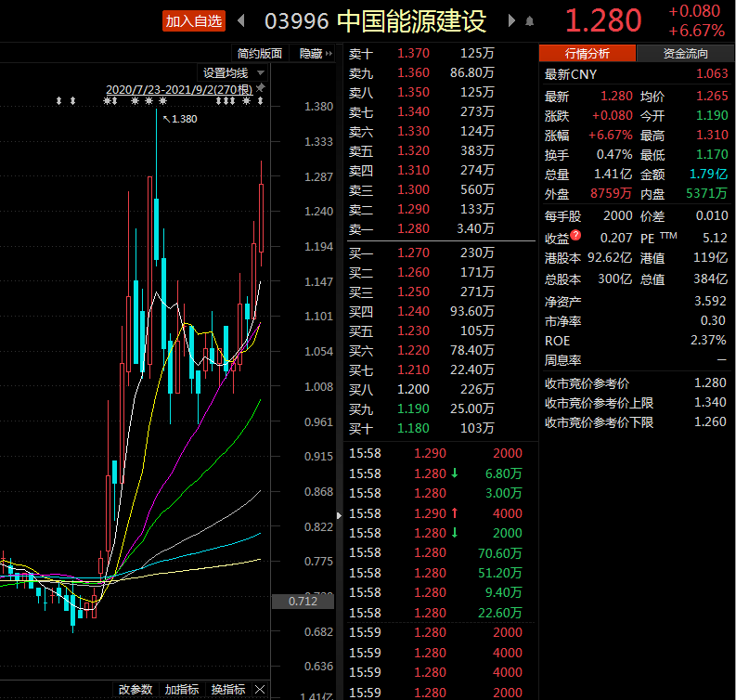Select 卖七 ask row at 1.340

click(x=440, y=111)
